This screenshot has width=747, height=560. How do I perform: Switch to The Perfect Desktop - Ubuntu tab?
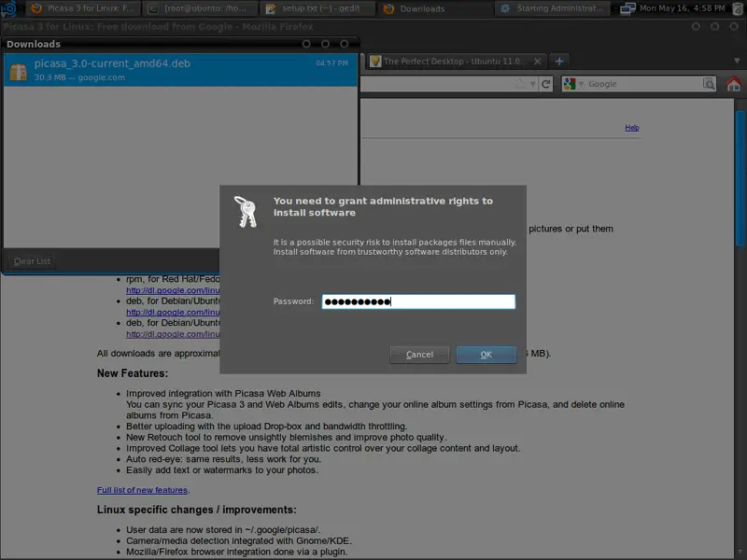[x=456, y=62]
